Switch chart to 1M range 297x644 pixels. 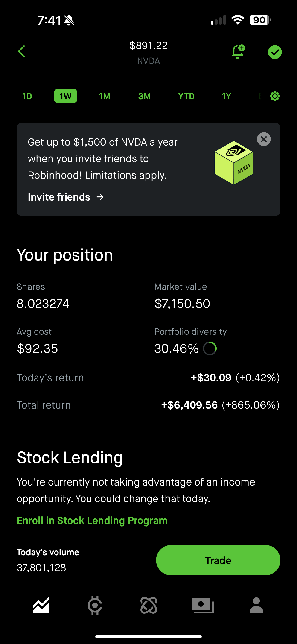coord(105,96)
